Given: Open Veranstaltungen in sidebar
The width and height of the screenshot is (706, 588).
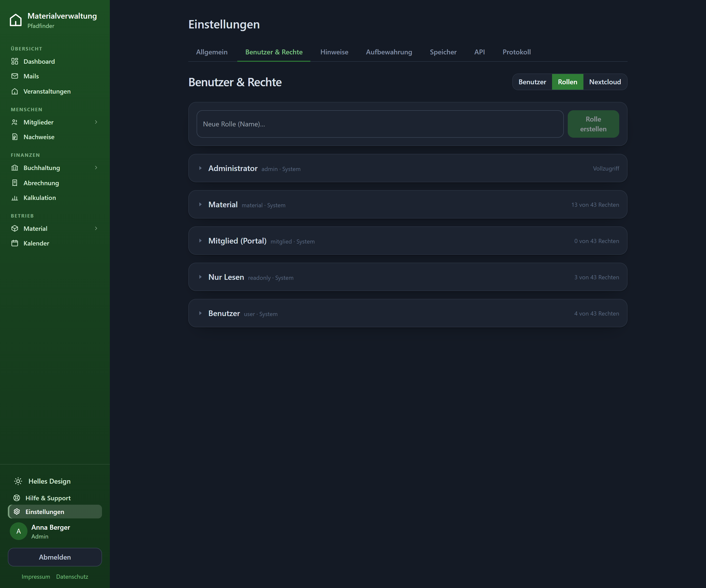Looking at the screenshot, I should 55,91.
